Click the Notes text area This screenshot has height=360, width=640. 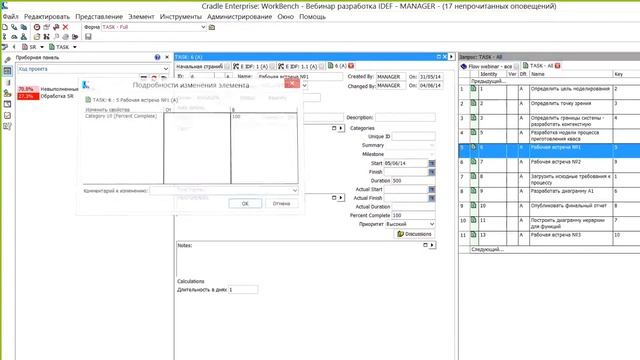coord(306,261)
